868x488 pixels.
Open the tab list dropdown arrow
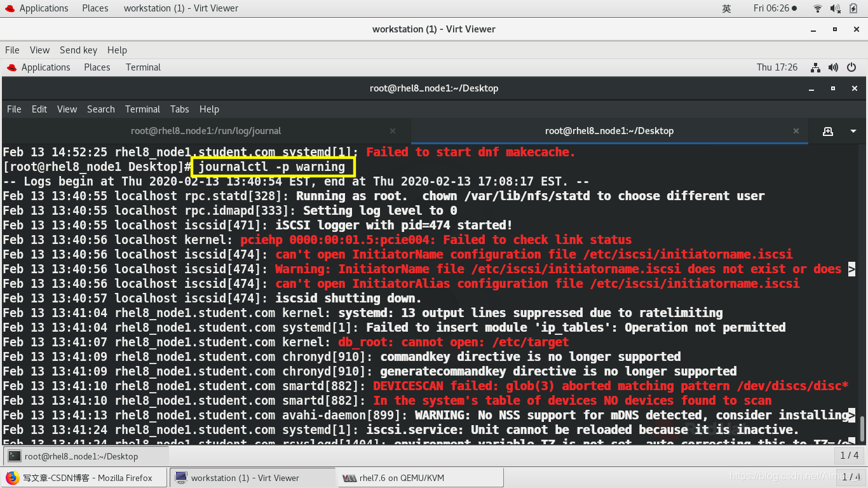pos(853,131)
